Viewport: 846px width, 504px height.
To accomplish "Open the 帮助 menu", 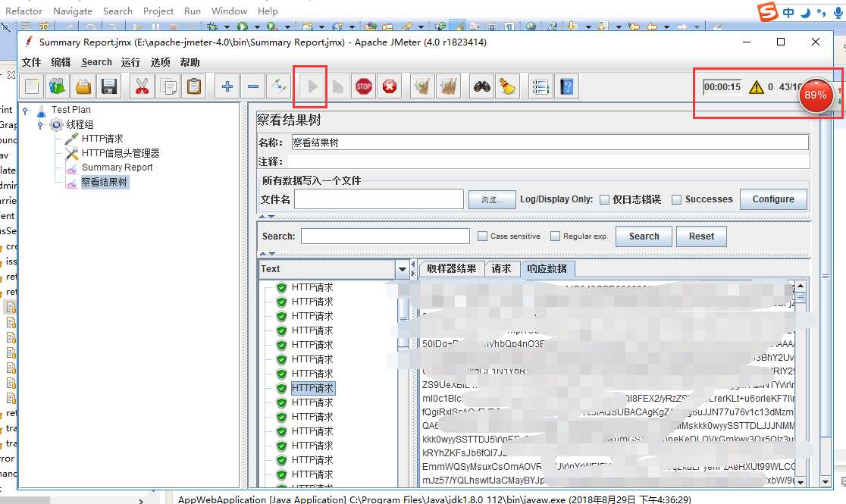I will click(190, 62).
